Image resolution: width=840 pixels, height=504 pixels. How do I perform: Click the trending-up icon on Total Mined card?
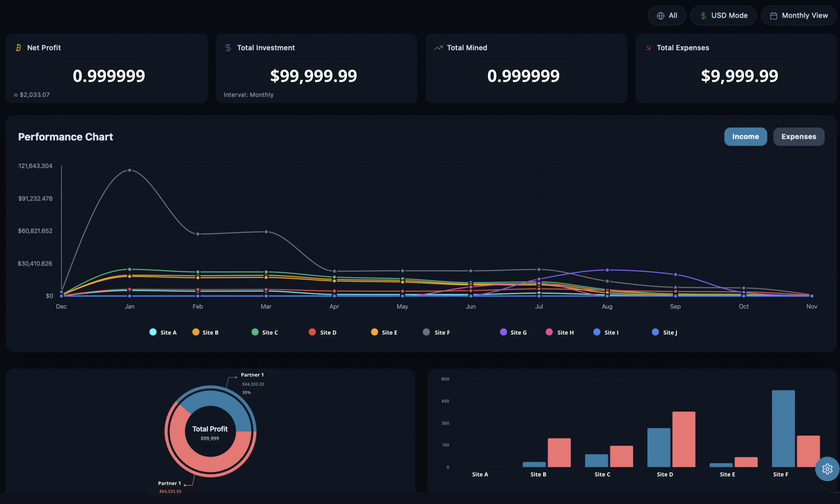coord(438,47)
